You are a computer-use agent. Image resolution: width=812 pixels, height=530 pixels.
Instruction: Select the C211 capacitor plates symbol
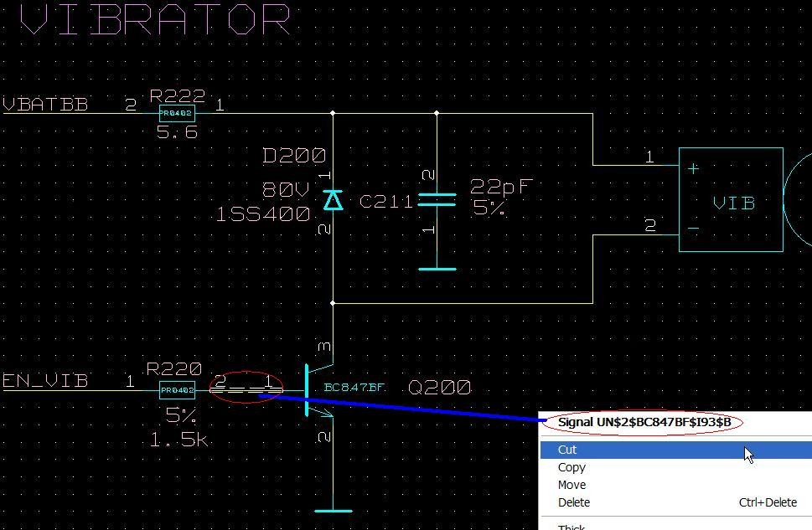437,200
